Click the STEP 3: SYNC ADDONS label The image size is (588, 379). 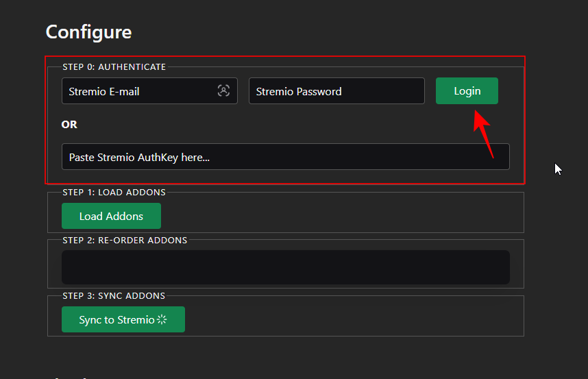tap(114, 296)
